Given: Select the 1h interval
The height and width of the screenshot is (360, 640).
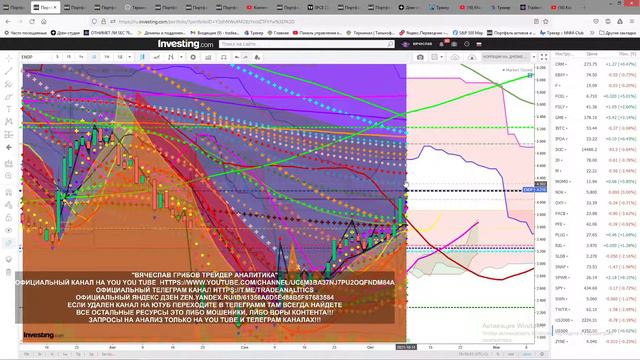Looking at the screenshot, I should (x=81, y=57).
